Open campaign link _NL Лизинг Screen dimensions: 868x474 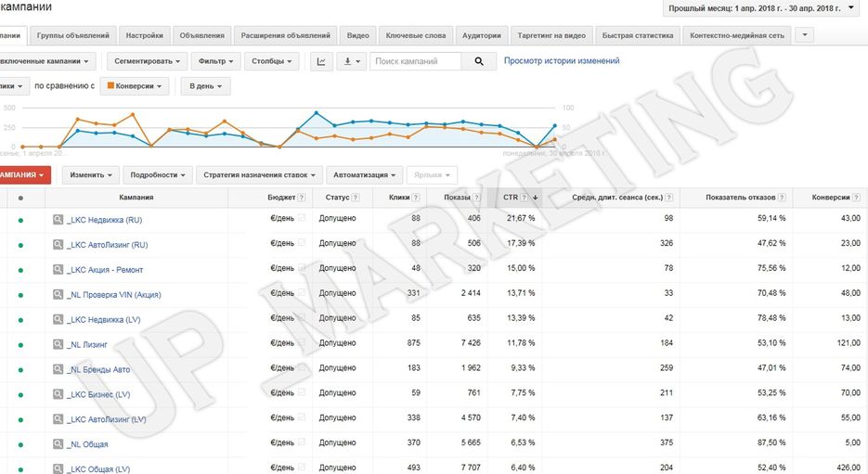coord(87,344)
